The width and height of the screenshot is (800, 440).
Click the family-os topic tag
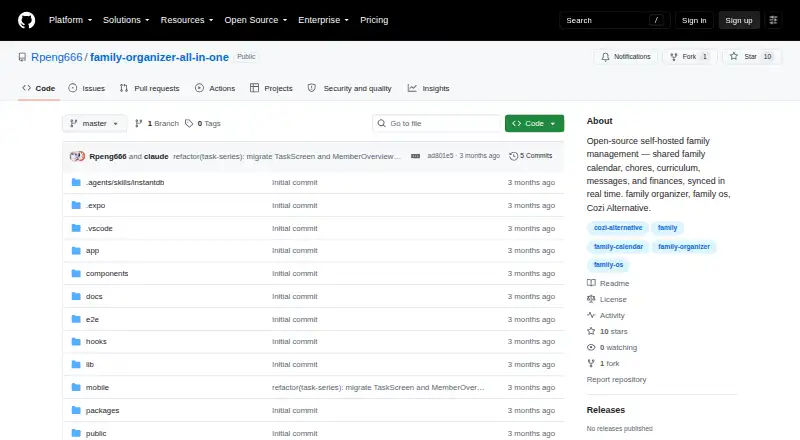tap(608, 265)
